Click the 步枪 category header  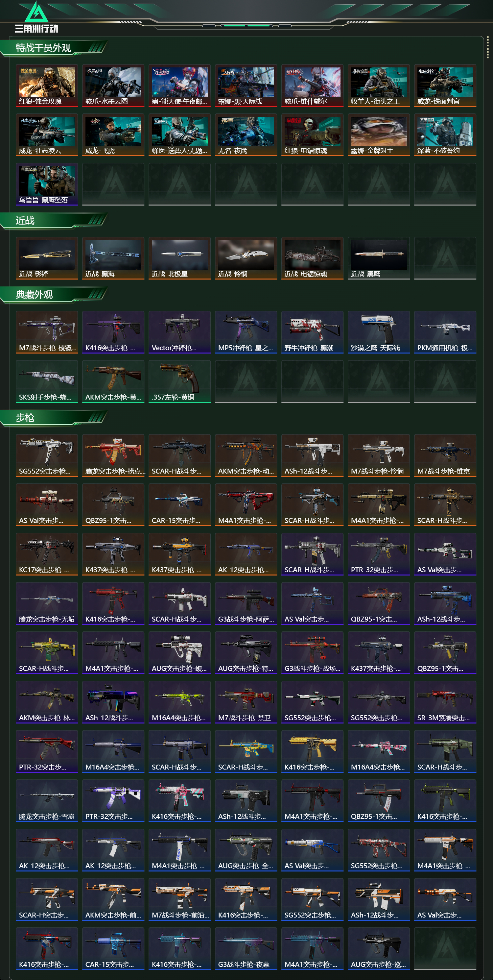coord(25,418)
